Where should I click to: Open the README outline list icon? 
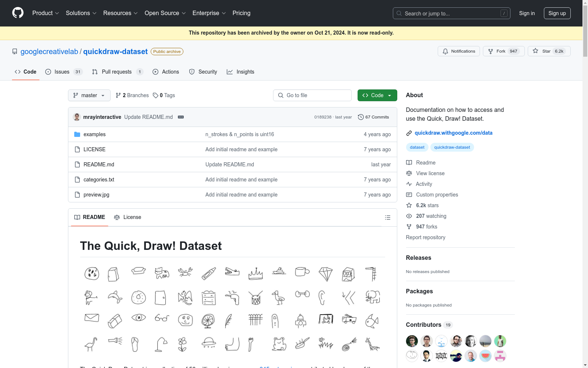[x=387, y=217]
